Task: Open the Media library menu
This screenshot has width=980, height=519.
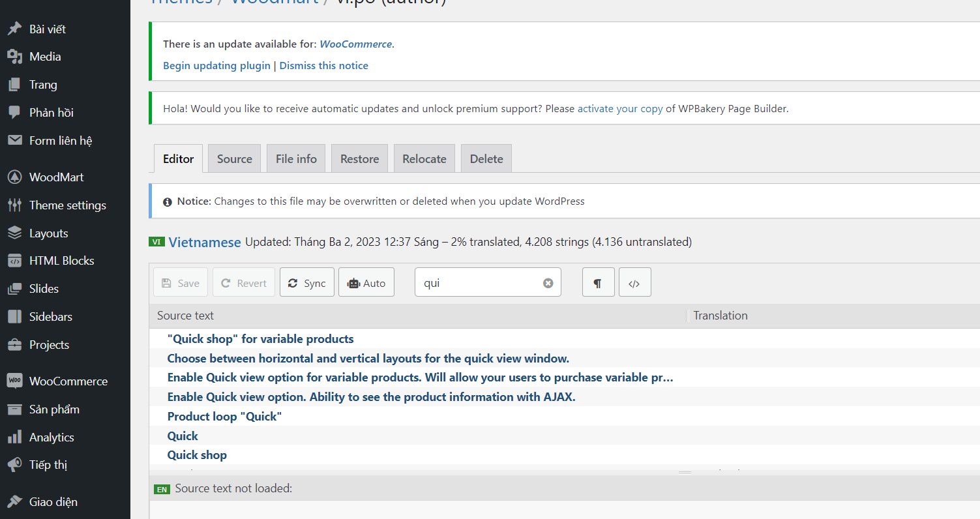Action: (x=45, y=57)
